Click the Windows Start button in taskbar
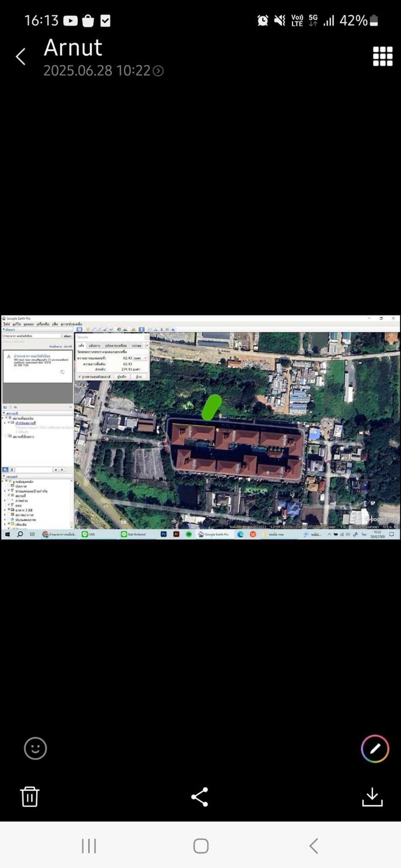Screen dimensions: 401x868 coord(7,534)
